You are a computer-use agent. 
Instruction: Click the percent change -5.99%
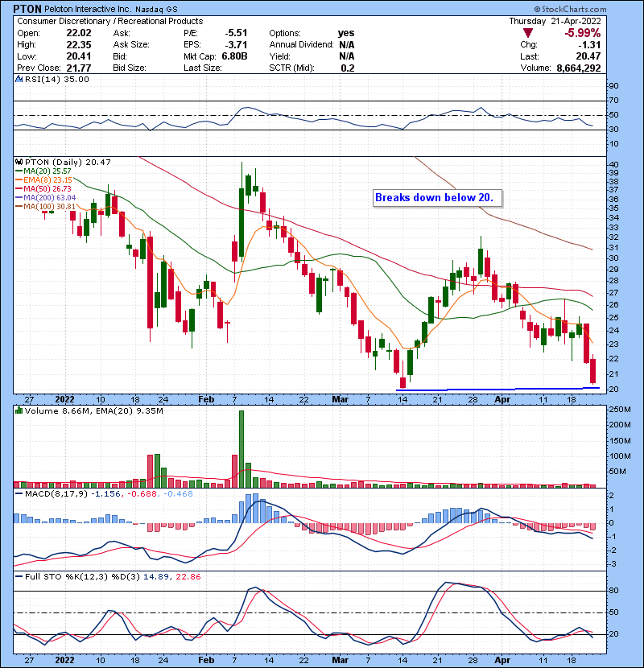click(583, 33)
